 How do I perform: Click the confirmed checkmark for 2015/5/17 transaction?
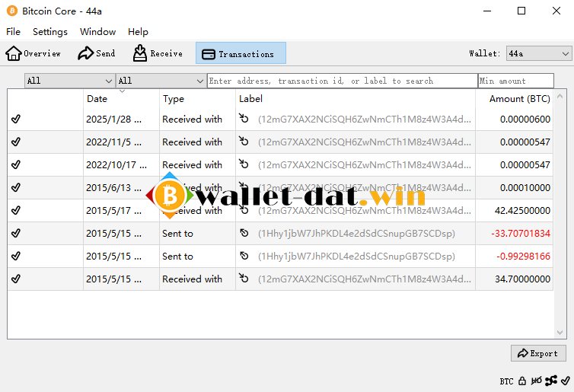16,210
